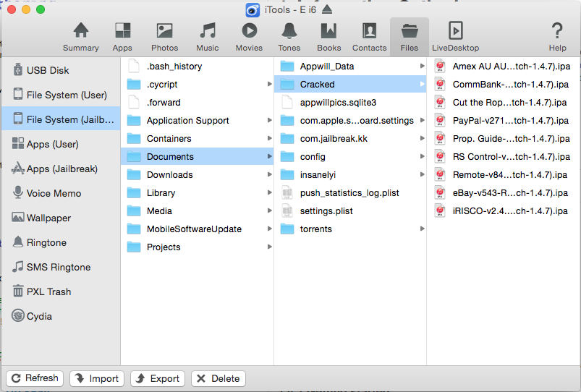Expand the Containers folder arrow

pos(270,138)
